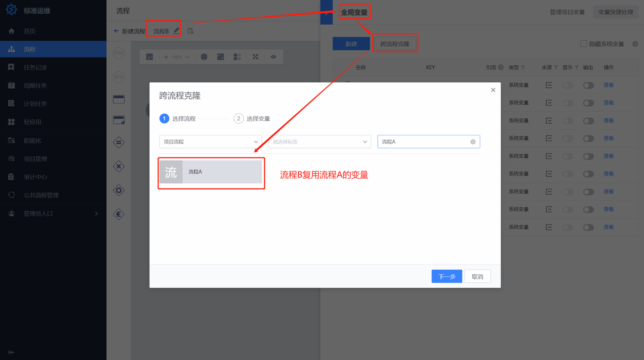Click the zoom in plus icon
Image resolution: width=644 pixels, height=360 pixels.
click(166, 57)
